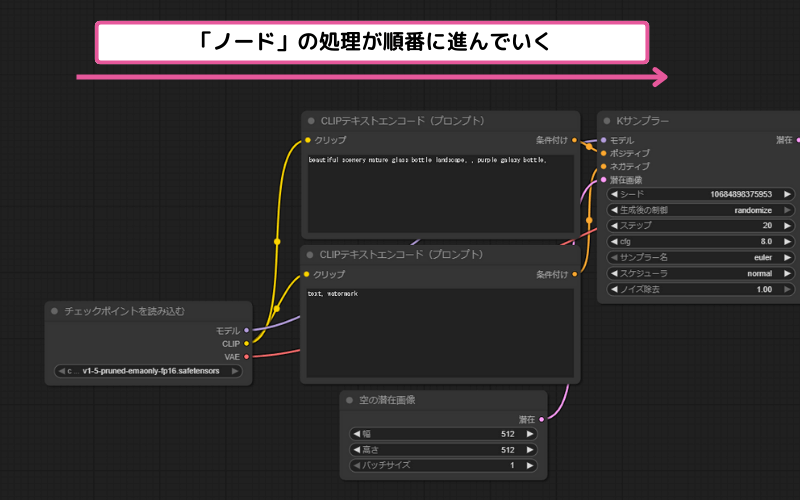The image size is (800, 500).
Task: Click the 幅 512 field
Action: click(x=443, y=434)
